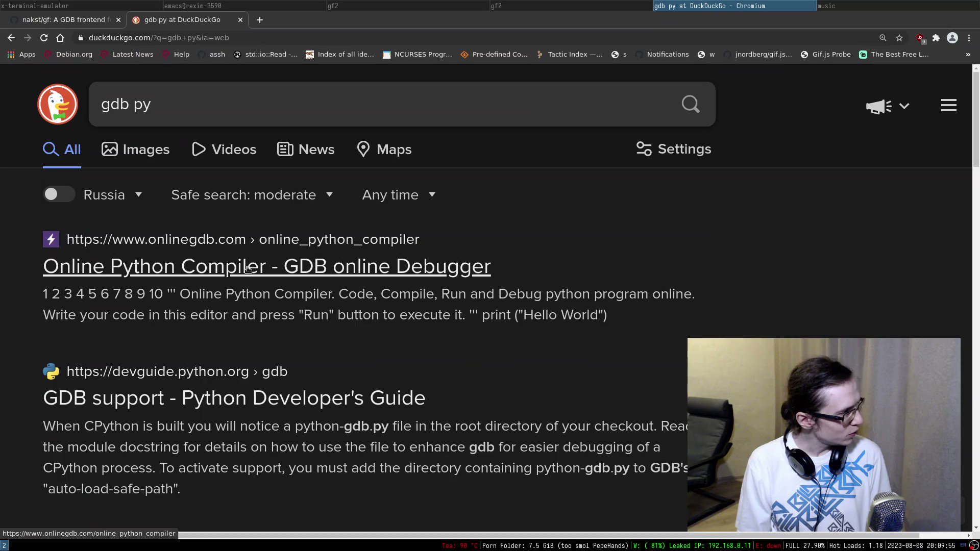Switch to the emacs@rexim-B590 window

coord(244,6)
